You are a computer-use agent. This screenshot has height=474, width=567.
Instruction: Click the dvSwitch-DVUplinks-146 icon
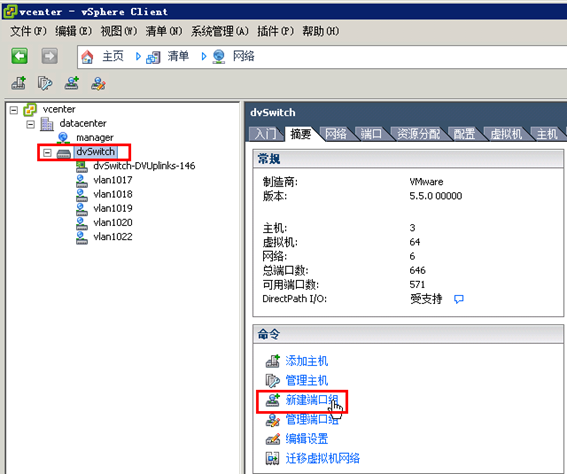tap(82, 166)
